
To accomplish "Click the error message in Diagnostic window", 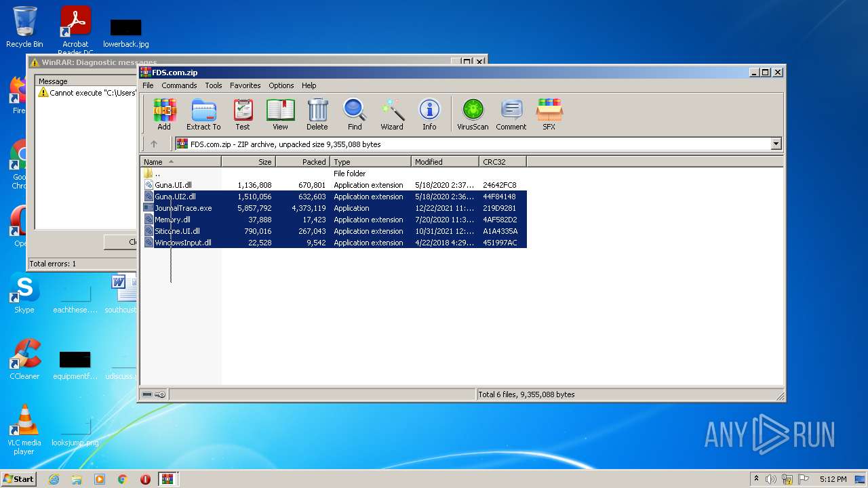I will pos(87,93).
